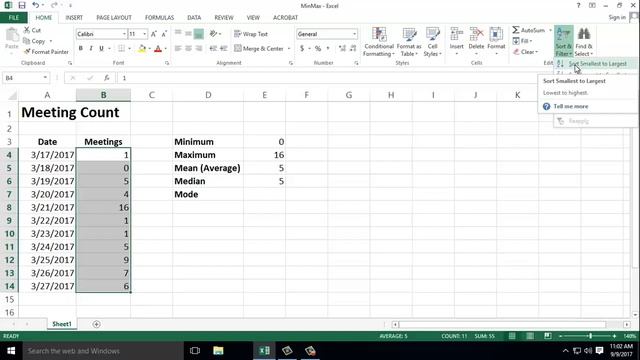Open the FILE tab
640x360 pixels.
[x=13, y=18]
